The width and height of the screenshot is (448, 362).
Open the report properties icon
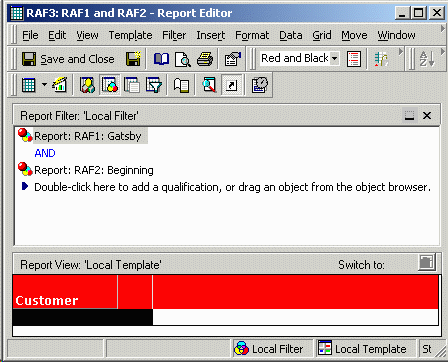coord(233,59)
